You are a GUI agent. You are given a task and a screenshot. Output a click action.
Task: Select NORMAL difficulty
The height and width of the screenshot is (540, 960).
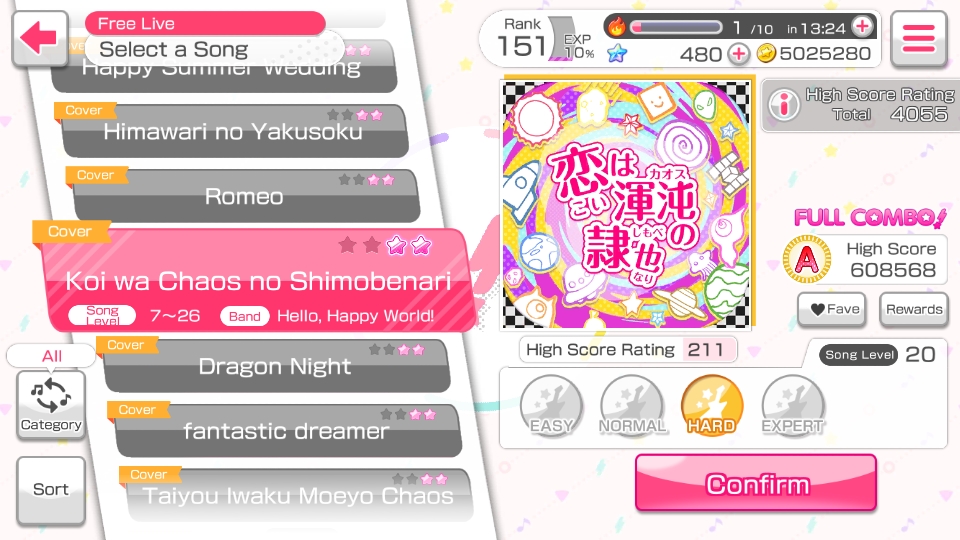point(632,405)
